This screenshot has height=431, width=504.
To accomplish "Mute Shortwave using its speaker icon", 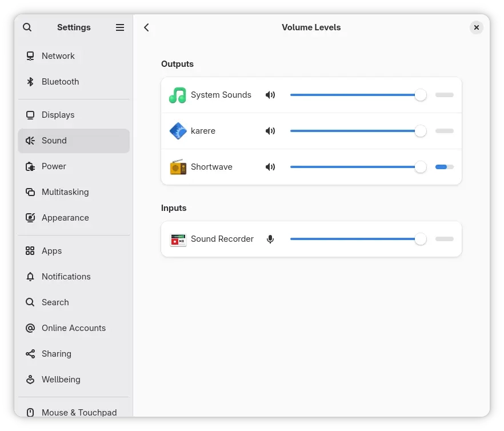I will [270, 167].
